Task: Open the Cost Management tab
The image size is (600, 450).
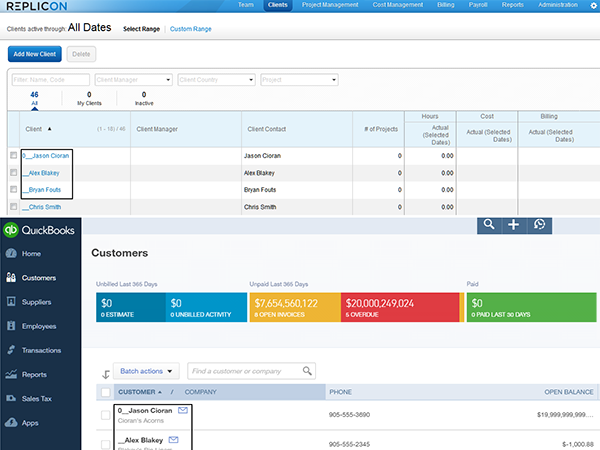Action: (x=398, y=5)
